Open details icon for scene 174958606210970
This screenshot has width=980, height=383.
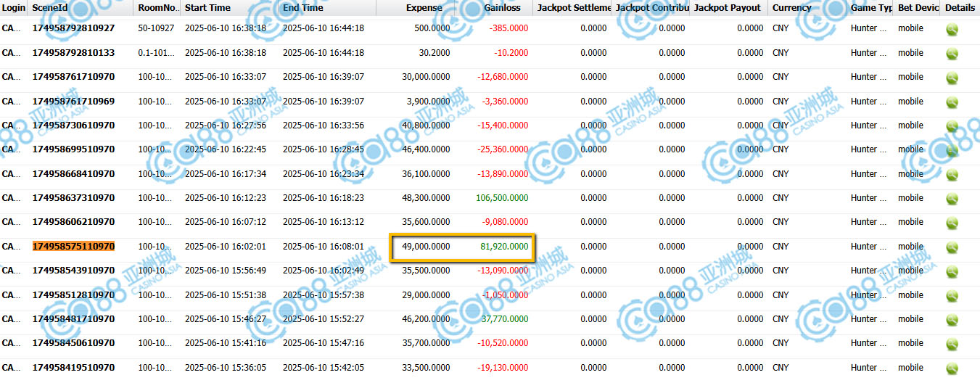pos(952,223)
